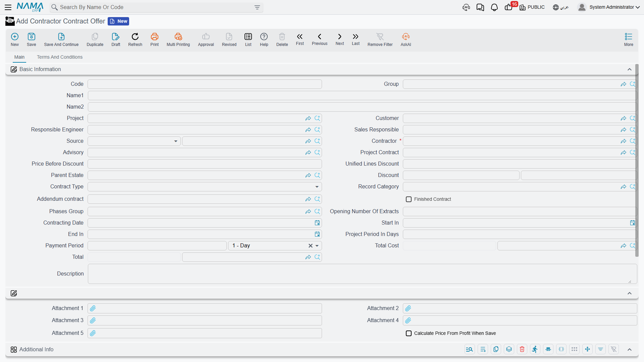Open approvals icon with 16 badge
Viewport: 644px width, 362px height.
tap(508, 7)
